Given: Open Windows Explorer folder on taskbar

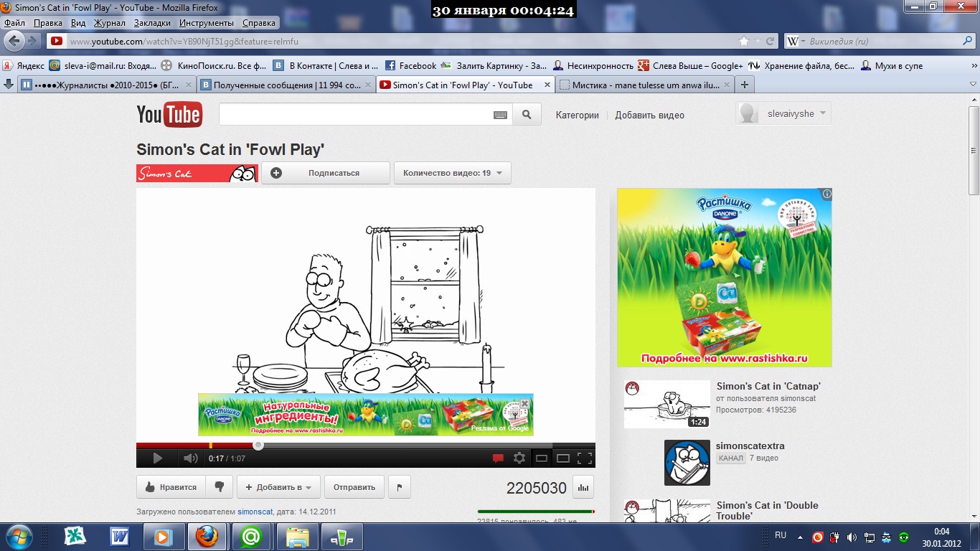Looking at the screenshot, I should pyautogui.click(x=297, y=537).
